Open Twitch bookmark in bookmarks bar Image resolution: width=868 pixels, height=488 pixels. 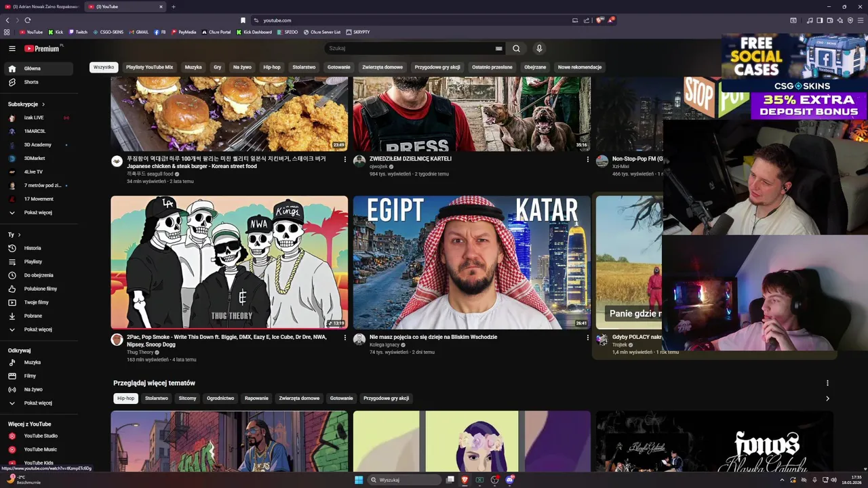(78, 32)
